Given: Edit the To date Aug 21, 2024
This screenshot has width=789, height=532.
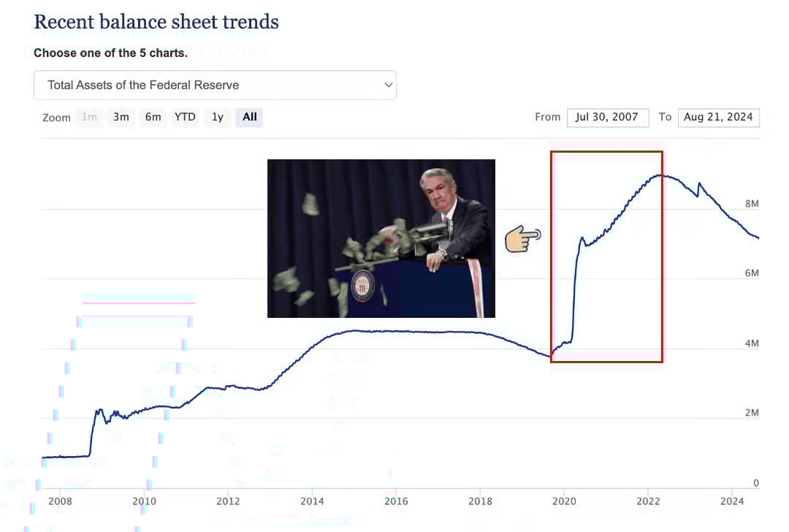Looking at the screenshot, I should [719, 117].
